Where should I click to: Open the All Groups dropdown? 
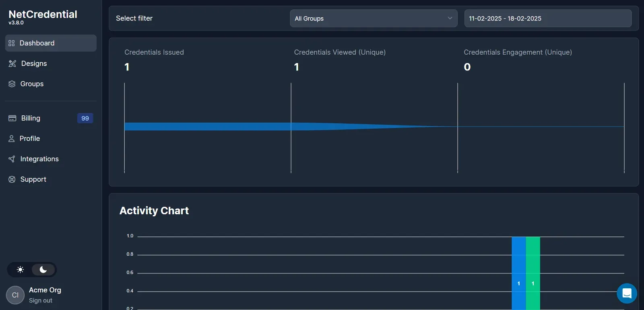tap(374, 18)
